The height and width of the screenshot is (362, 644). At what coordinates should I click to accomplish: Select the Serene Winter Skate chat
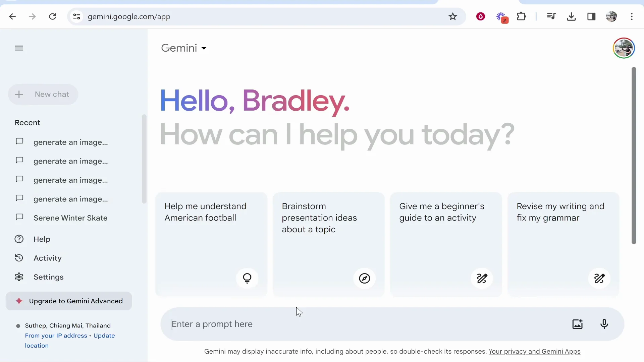[71, 218]
